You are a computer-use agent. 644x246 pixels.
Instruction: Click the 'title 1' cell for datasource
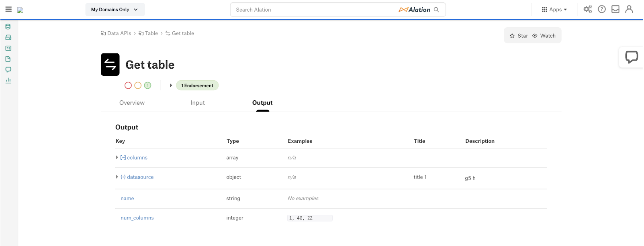point(420,177)
